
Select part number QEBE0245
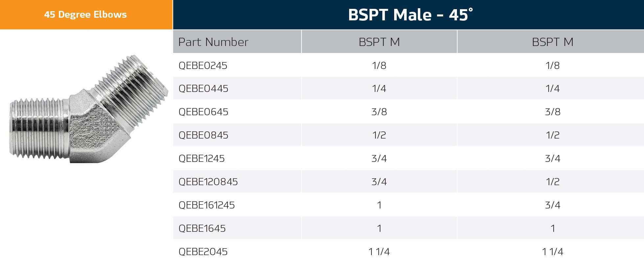tap(203, 66)
